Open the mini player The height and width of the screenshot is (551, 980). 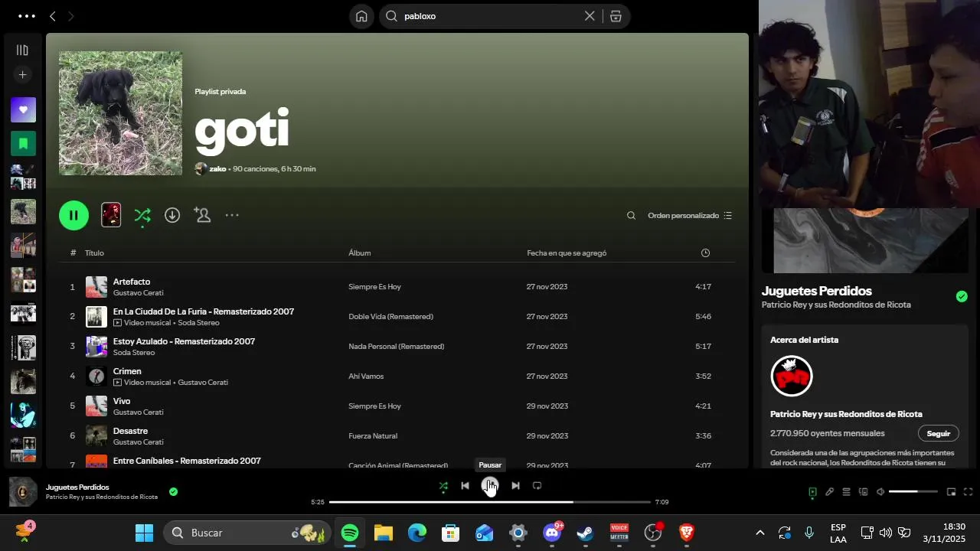coord(951,492)
